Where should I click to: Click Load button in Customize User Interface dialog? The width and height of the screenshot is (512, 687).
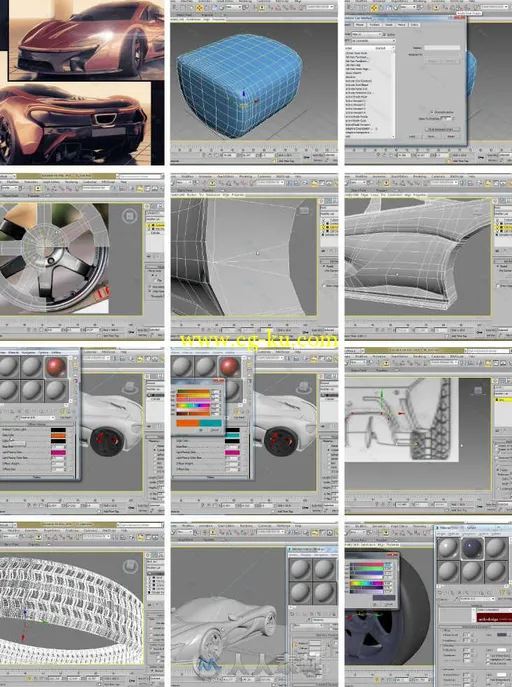(413, 137)
